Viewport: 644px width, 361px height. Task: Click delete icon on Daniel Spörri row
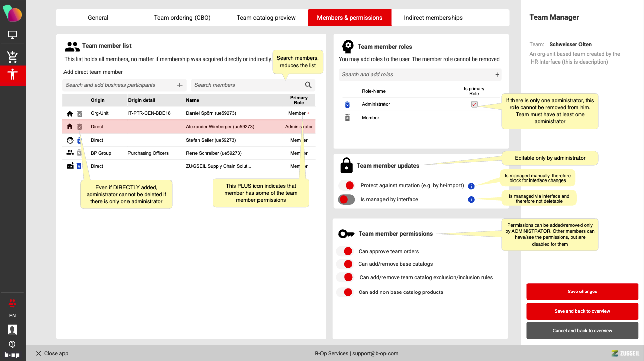pos(79,114)
